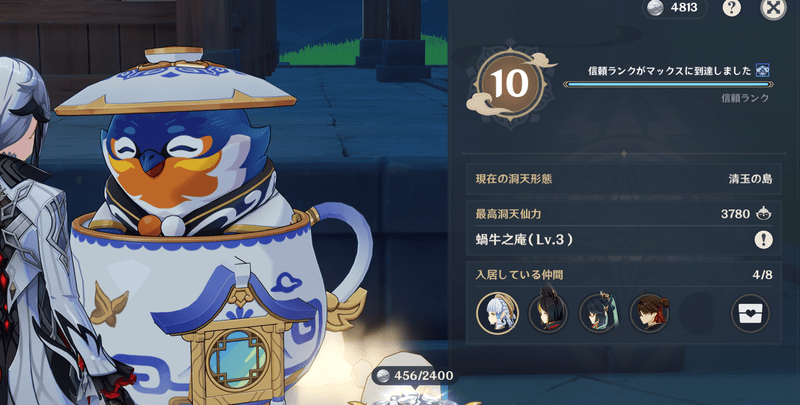Collect the 456/2400 realm currency pile
This screenshot has width=800, height=405.
413,376
